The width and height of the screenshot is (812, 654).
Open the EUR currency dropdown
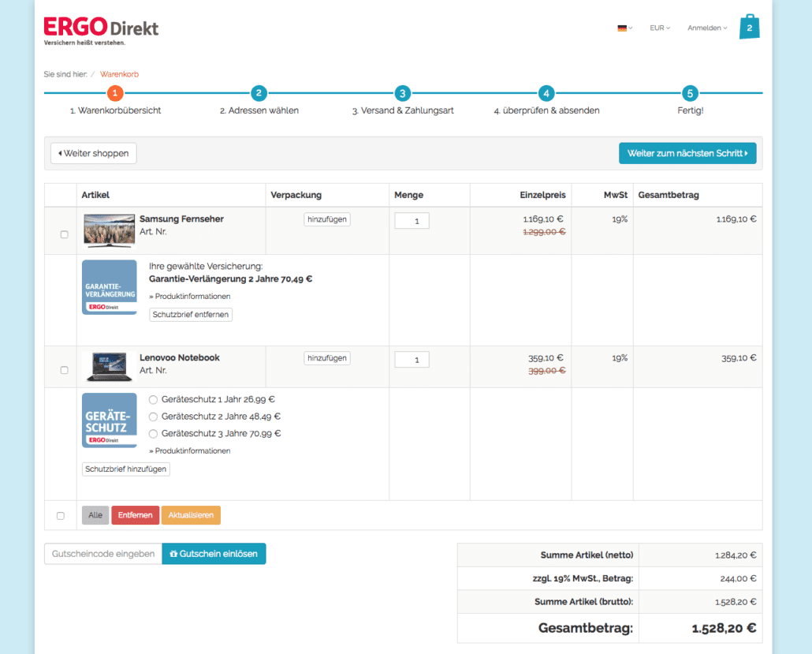660,28
